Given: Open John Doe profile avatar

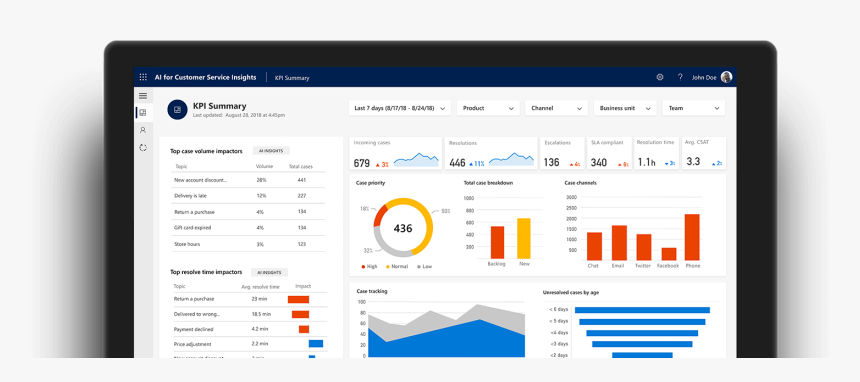Looking at the screenshot, I should tap(726, 77).
